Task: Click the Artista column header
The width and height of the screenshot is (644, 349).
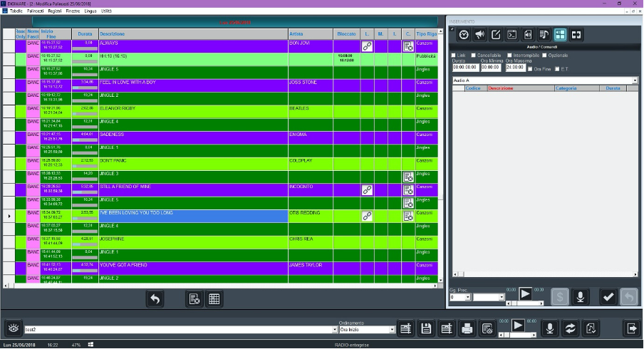Action: pos(310,34)
